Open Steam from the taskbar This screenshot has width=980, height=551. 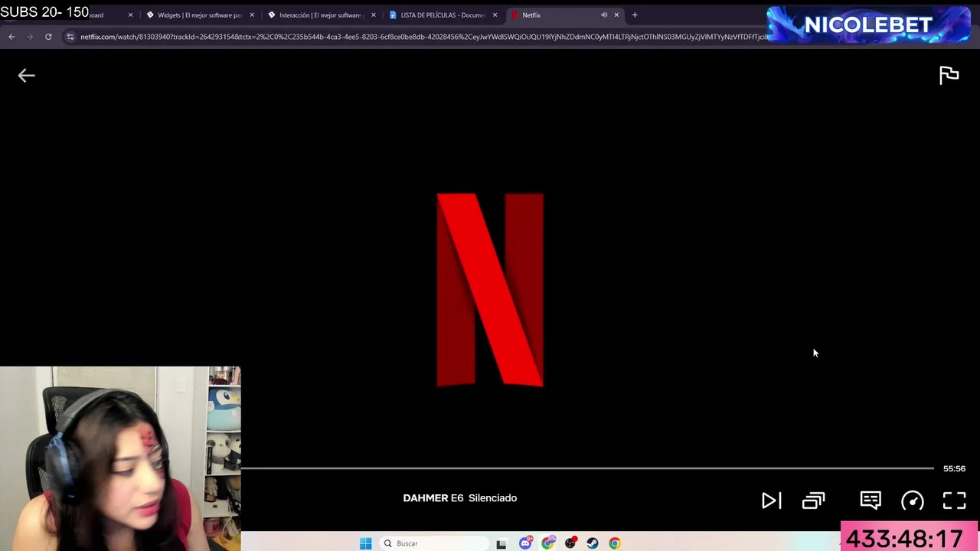[x=593, y=543]
